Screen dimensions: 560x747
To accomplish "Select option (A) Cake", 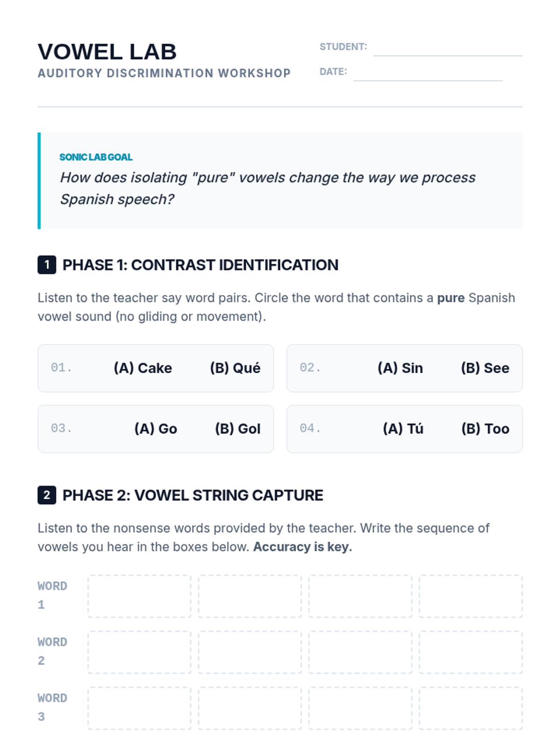I will [x=143, y=368].
